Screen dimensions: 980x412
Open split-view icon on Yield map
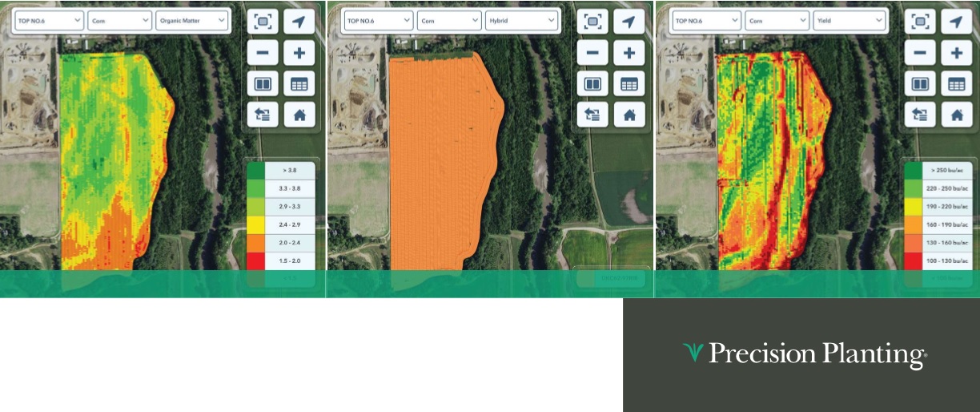pyautogui.click(x=920, y=83)
